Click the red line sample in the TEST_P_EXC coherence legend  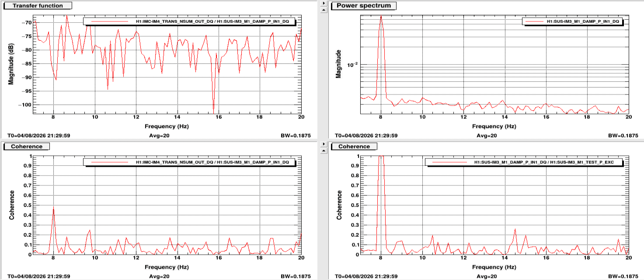pyautogui.click(x=449, y=162)
